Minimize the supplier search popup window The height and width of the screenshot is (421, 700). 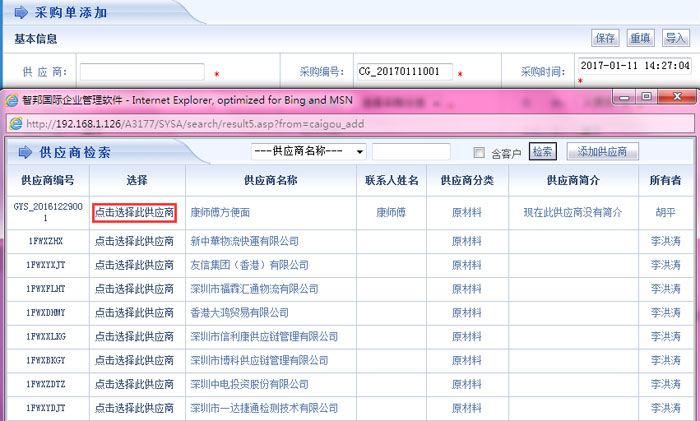coord(625,97)
